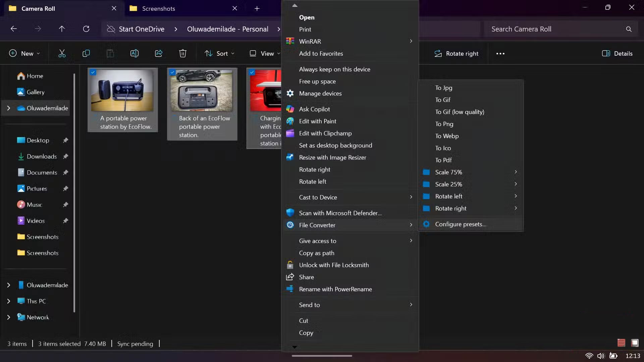Uncheck the Back of EcoFlow photo checkbox

172,72
